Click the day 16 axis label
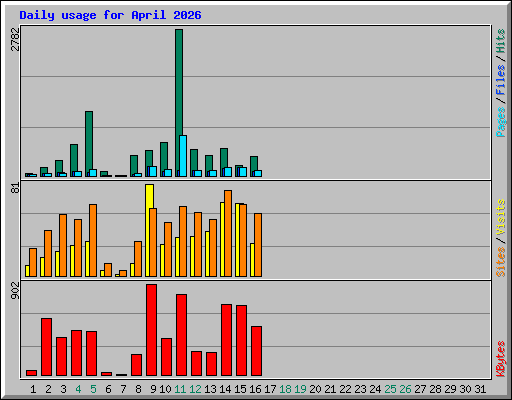 pyautogui.click(x=255, y=389)
